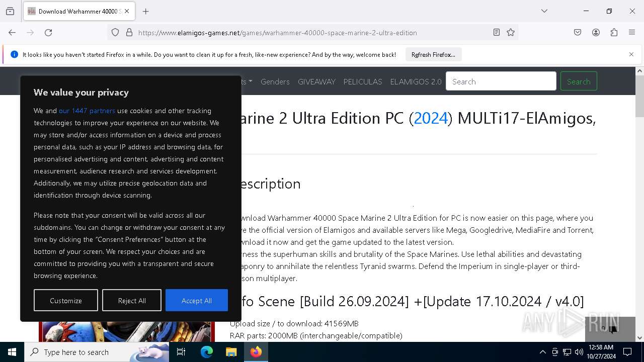Open the Windows Start button
Image resolution: width=644 pixels, height=362 pixels.
pos(12,352)
